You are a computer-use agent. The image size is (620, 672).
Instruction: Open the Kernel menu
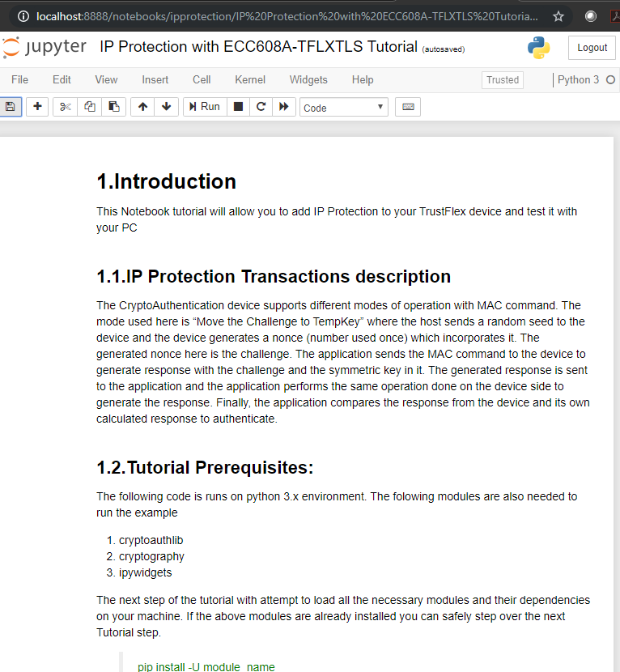(x=250, y=79)
